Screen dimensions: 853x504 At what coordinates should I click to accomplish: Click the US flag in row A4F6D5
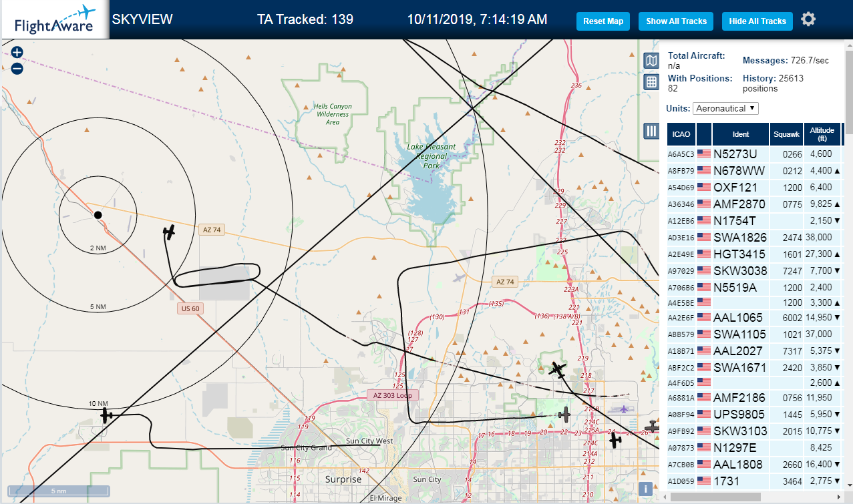pos(704,382)
